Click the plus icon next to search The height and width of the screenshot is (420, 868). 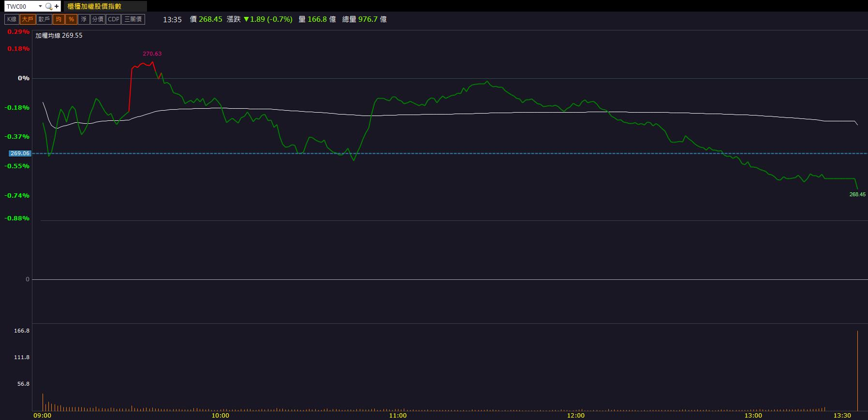click(57, 6)
